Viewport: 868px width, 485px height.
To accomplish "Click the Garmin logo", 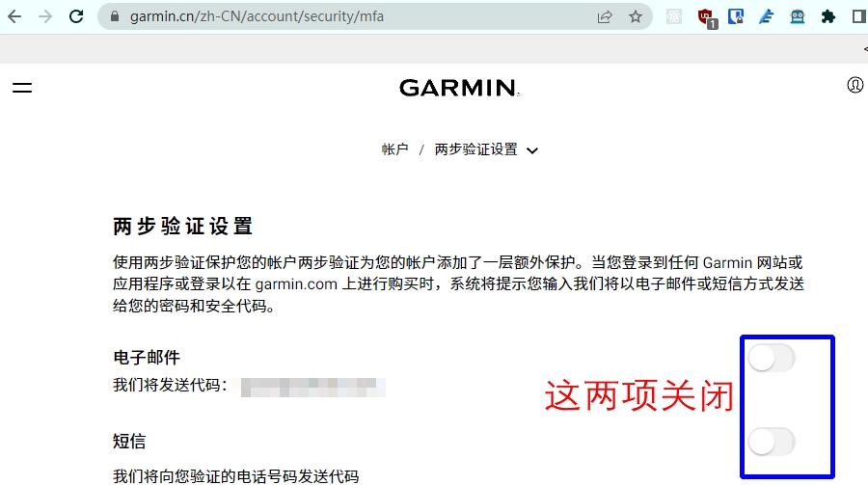I will [x=459, y=88].
